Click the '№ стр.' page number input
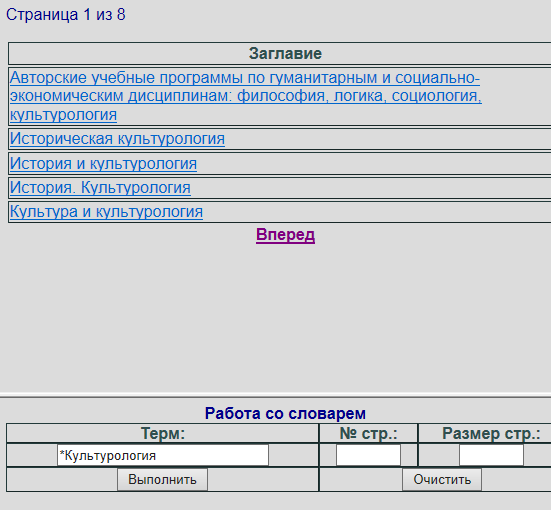This screenshot has height=510, width=551. click(368, 456)
